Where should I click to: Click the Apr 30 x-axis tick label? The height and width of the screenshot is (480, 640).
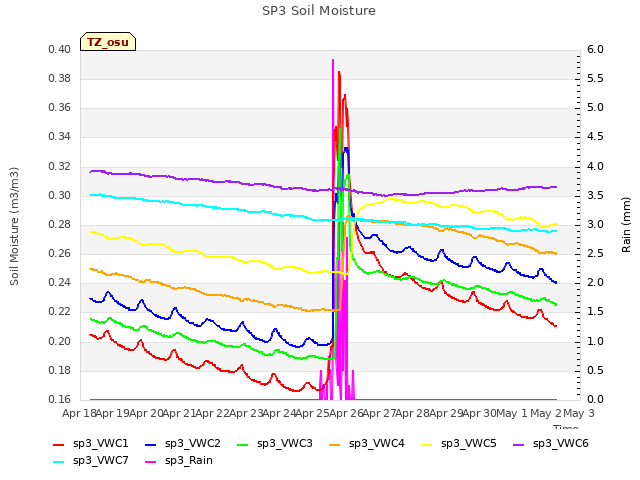[480, 413]
